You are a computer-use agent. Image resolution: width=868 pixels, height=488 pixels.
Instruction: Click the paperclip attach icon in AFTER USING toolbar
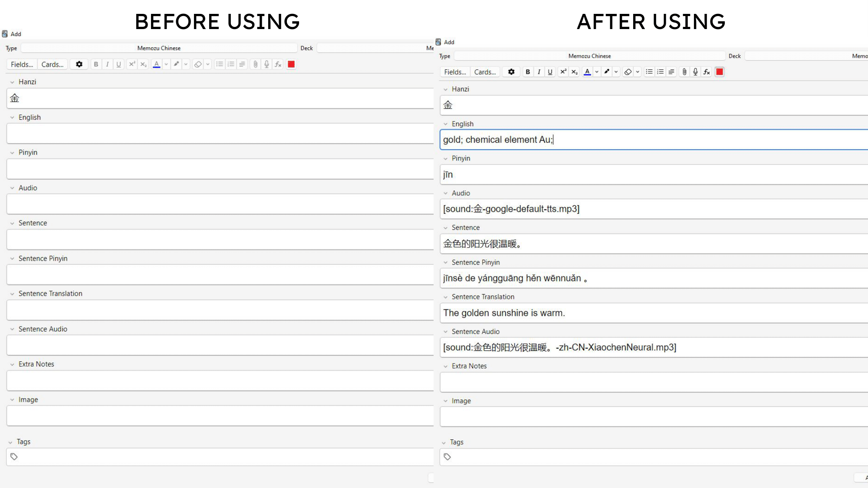tap(684, 72)
